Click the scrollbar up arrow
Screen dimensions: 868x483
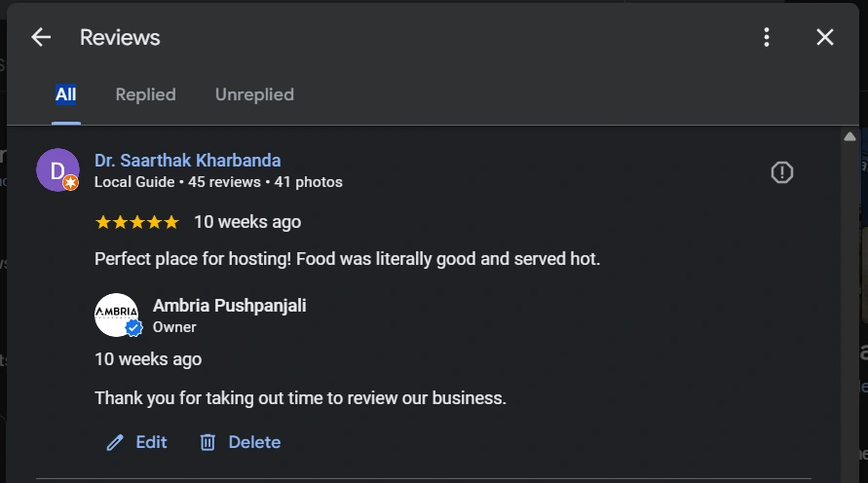coord(849,136)
